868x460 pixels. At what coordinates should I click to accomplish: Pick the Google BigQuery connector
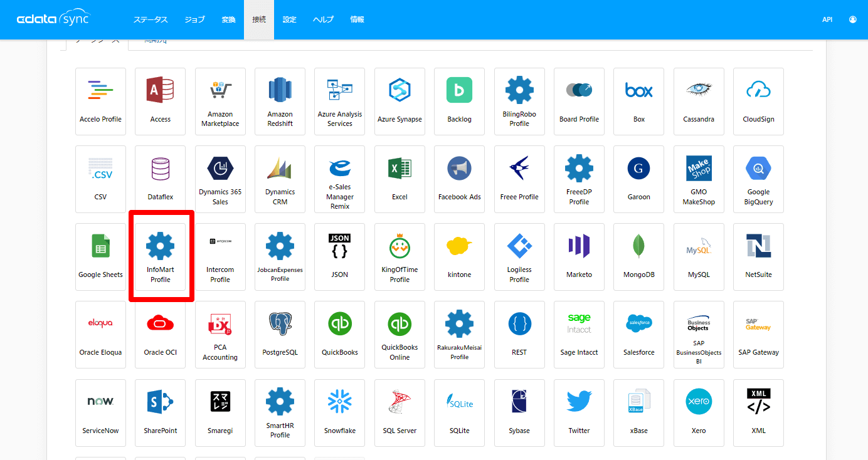tap(758, 179)
